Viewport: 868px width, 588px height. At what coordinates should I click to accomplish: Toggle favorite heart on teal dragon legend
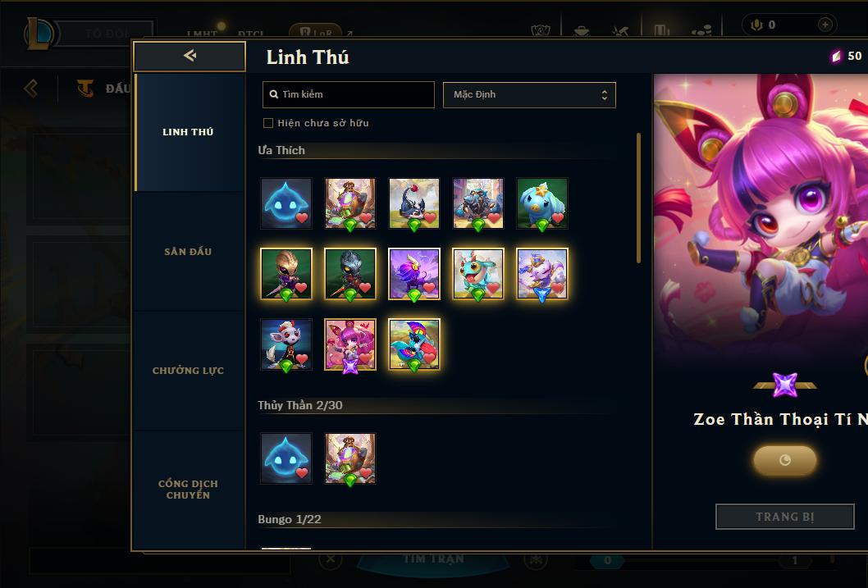(x=493, y=288)
